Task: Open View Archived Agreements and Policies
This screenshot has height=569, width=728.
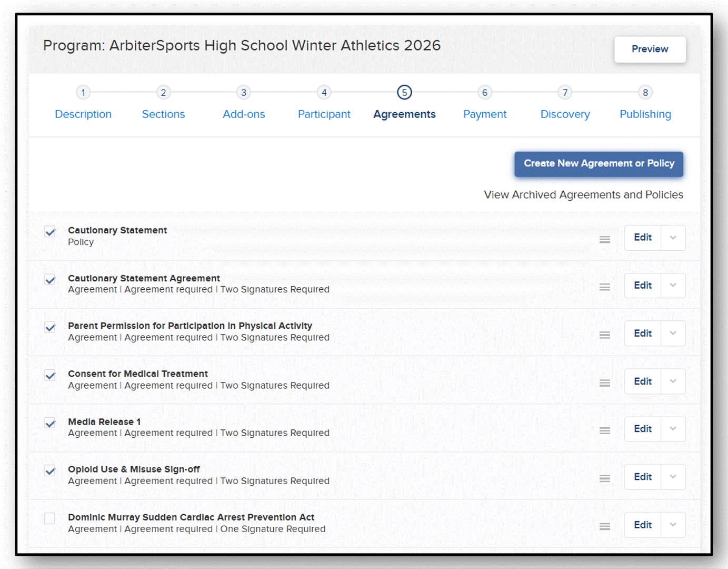Action: 584,195
